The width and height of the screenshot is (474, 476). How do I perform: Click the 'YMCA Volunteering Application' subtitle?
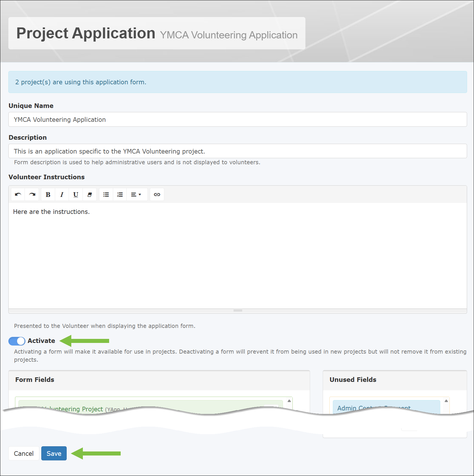coord(229,35)
